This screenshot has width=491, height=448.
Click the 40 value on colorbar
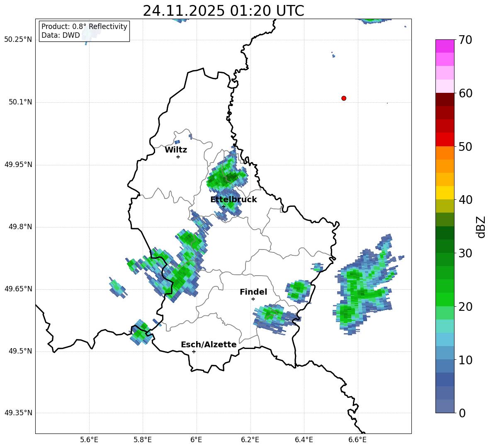[x=465, y=200]
